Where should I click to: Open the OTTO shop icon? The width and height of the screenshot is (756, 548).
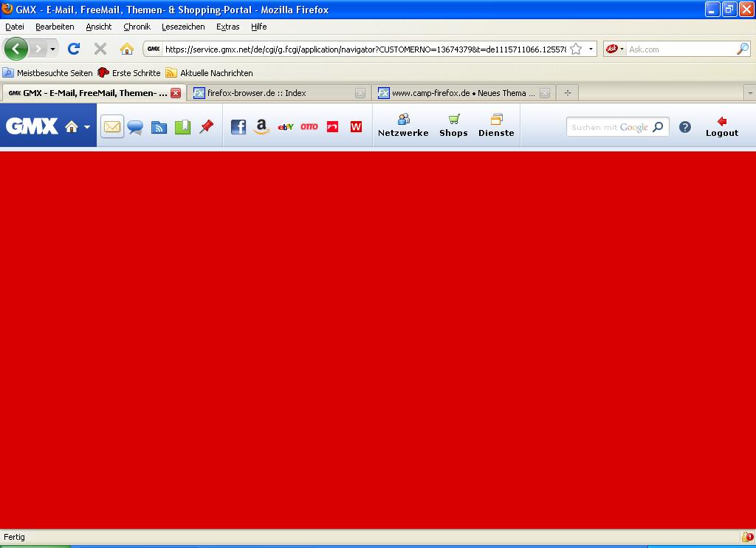(309, 127)
